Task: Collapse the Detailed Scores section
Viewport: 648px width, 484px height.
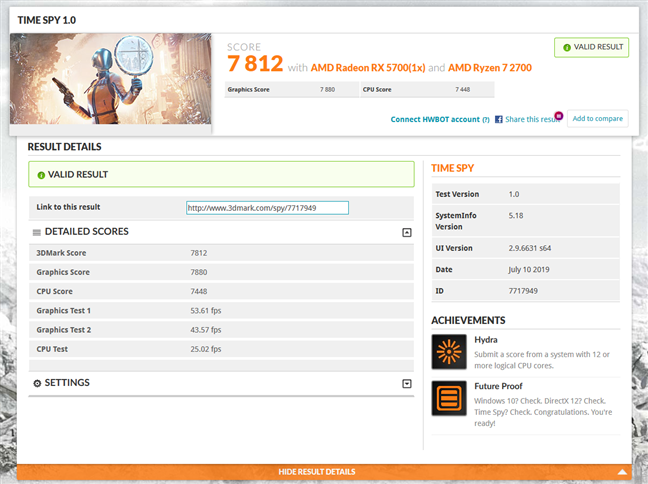Action: click(407, 232)
